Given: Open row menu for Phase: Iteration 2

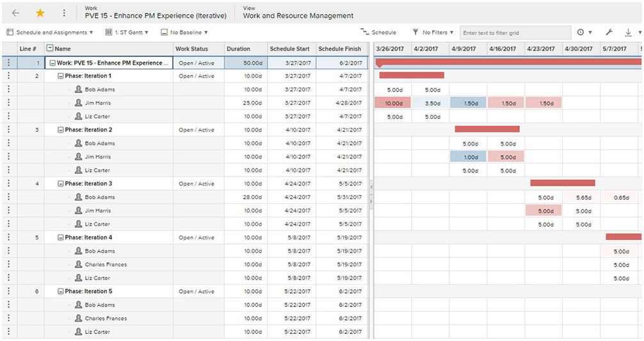Looking at the screenshot, I should pos(8,130).
